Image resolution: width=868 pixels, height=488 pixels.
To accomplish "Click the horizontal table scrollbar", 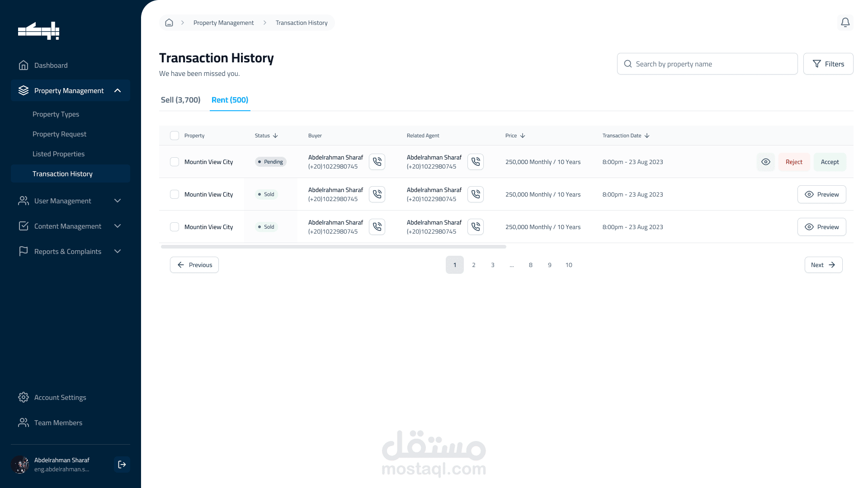I will pyautogui.click(x=334, y=247).
